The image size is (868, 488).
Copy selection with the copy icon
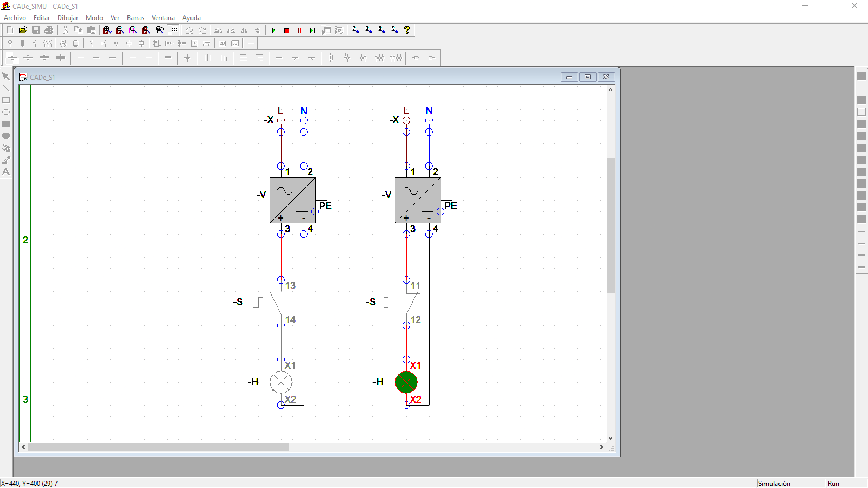click(x=78, y=30)
